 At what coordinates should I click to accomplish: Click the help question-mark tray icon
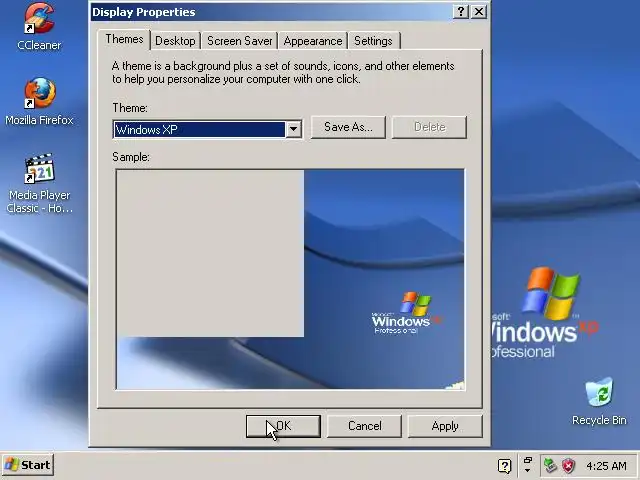[x=504, y=465]
